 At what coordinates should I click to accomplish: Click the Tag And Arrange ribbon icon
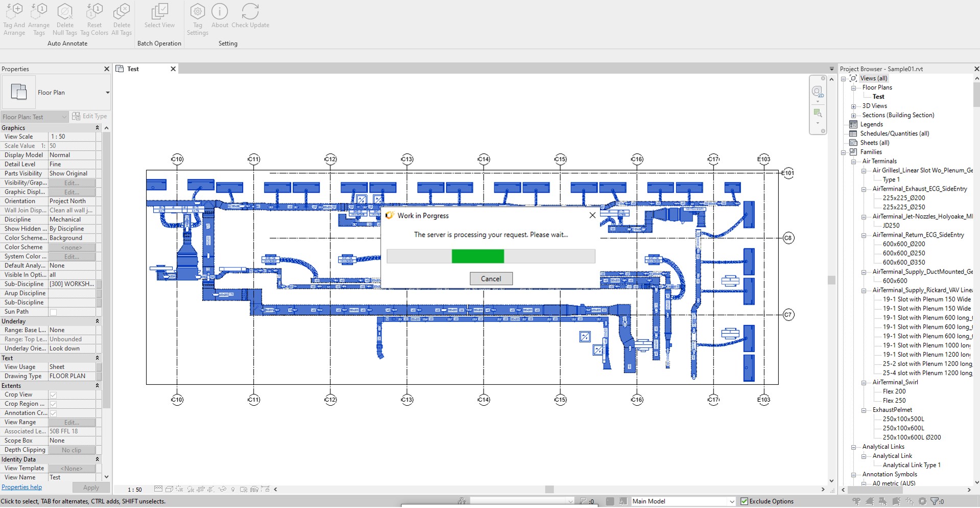(14, 11)
